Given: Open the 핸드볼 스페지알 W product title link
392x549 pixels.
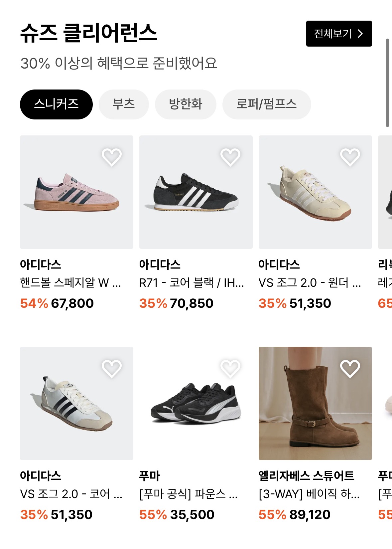Looking at the screenshot, I should click(x=70, y=283).
